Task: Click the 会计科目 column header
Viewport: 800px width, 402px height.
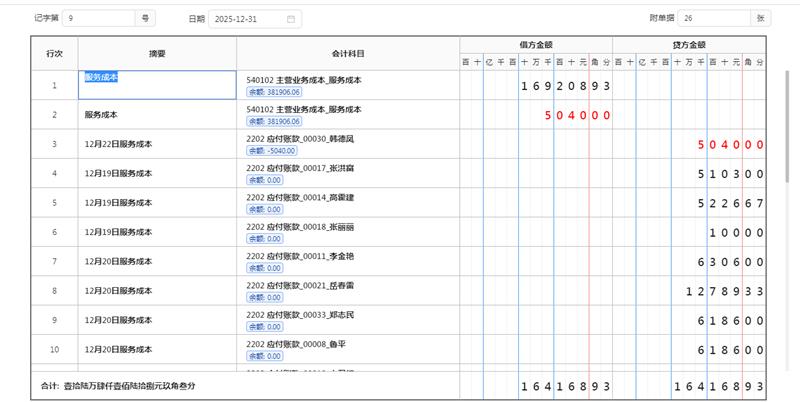Action: pos(347,53)
